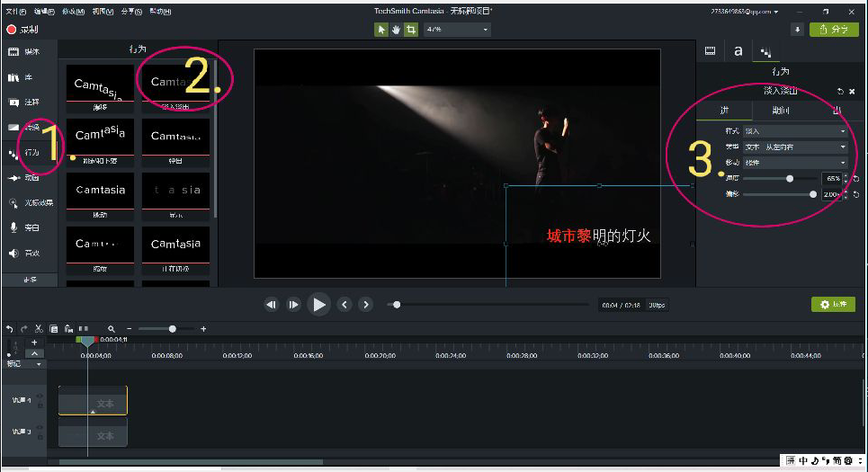Select the crop tool in the canvas toolbar
The width and height of the screenshot is (868, 472).
(x=411, y=30)
